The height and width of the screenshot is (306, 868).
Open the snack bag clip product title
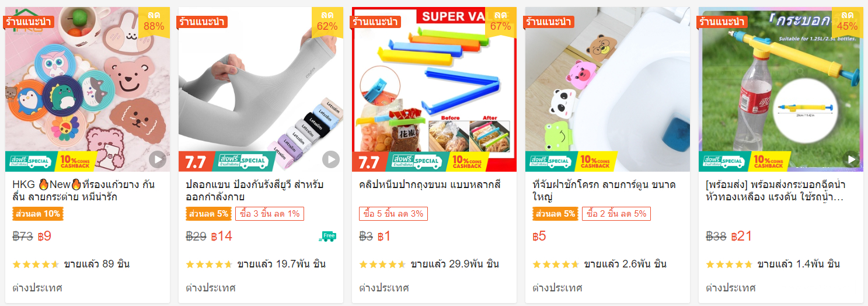click(430, 185)
